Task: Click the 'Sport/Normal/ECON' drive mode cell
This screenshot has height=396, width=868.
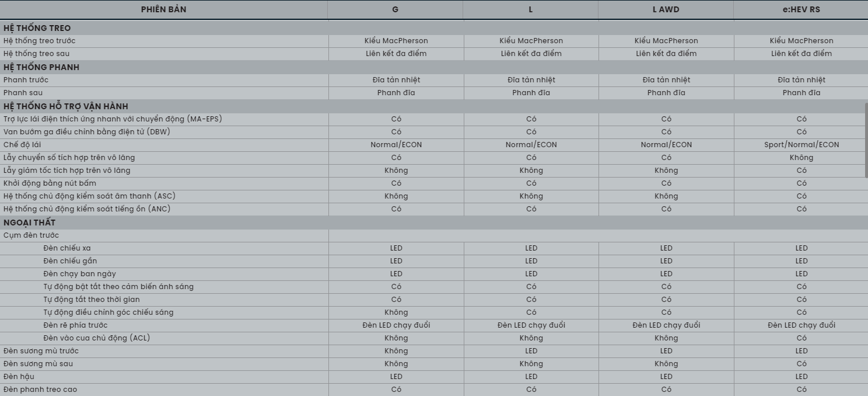Action: [801, 145]
